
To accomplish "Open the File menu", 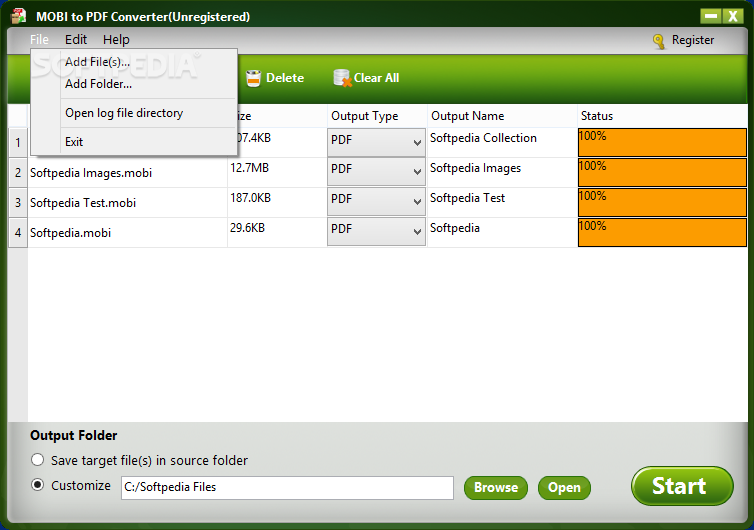I will tap(39, 39).
